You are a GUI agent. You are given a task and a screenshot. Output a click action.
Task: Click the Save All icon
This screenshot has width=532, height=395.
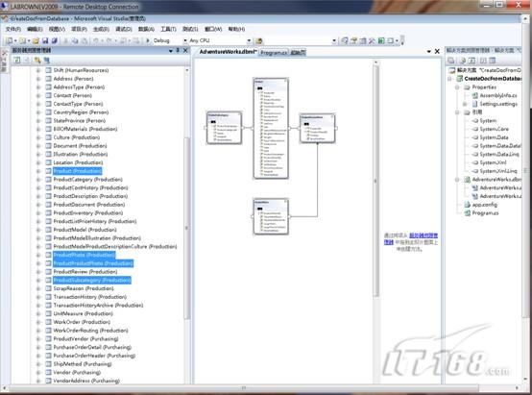pyautogui.click(x=55, y=40)
